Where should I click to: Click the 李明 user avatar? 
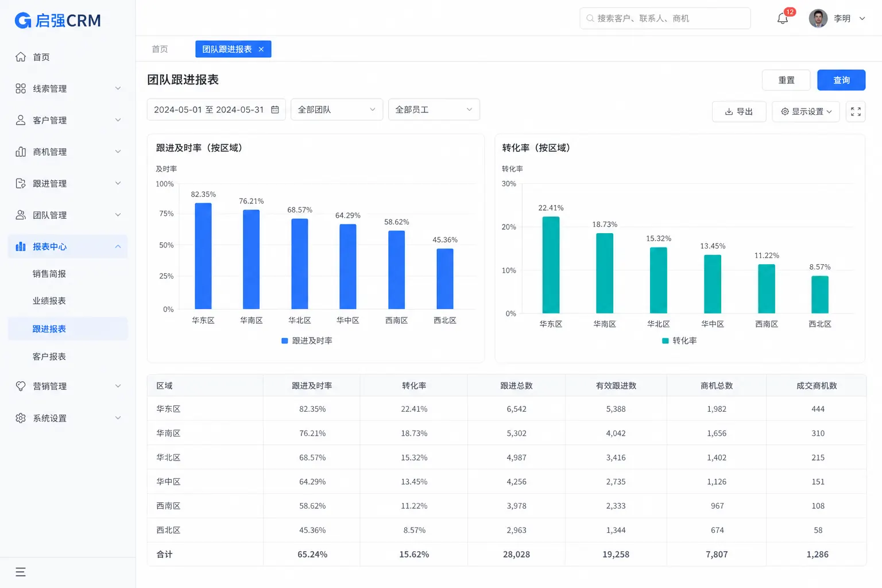(818, 18)
